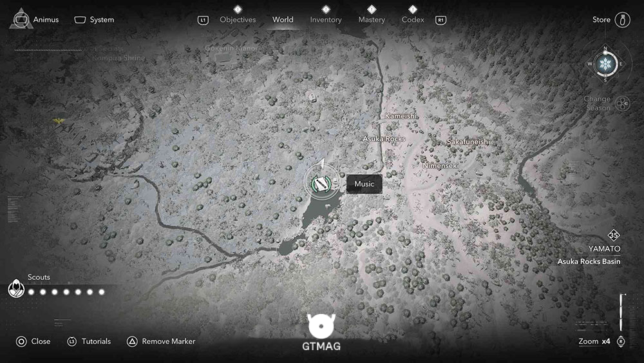644x363 pixels.
Task: Click the System controller icon
Action: [x=80, y=20]
